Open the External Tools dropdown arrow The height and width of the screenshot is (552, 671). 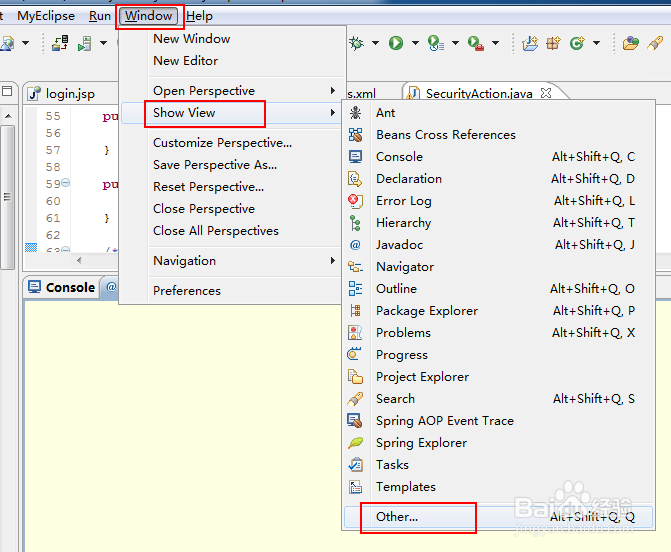click(x=495, y=43)
